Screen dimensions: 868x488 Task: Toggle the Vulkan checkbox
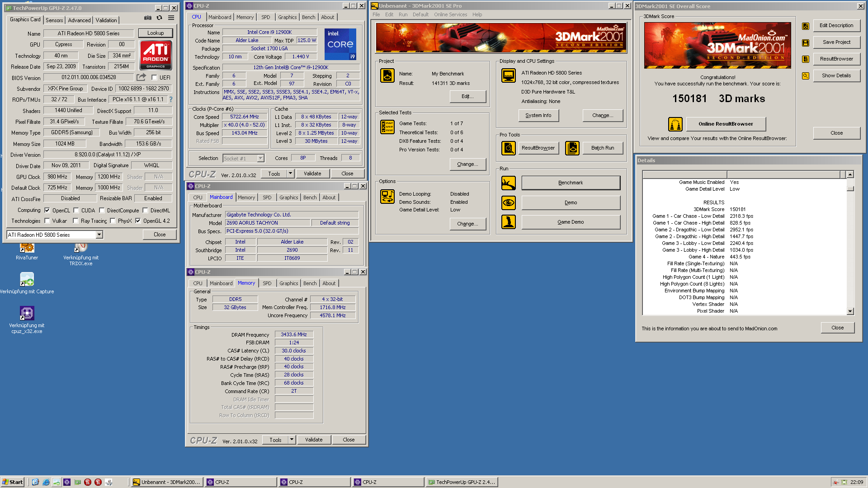pyautogui.click(x=47, y=221)
